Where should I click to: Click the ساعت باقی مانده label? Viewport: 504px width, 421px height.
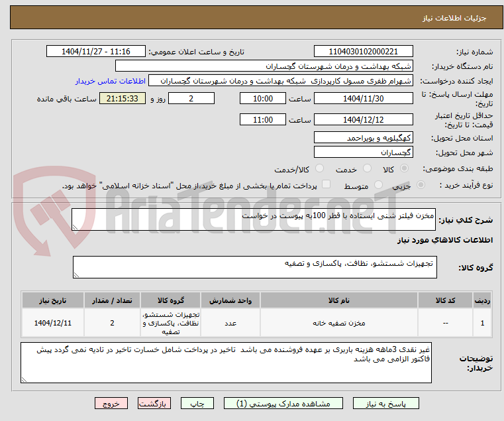coord(67,99)
